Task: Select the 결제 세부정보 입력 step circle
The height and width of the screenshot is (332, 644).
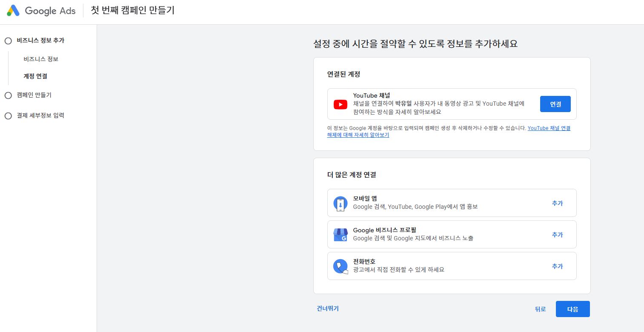Action: pos(8,115)
